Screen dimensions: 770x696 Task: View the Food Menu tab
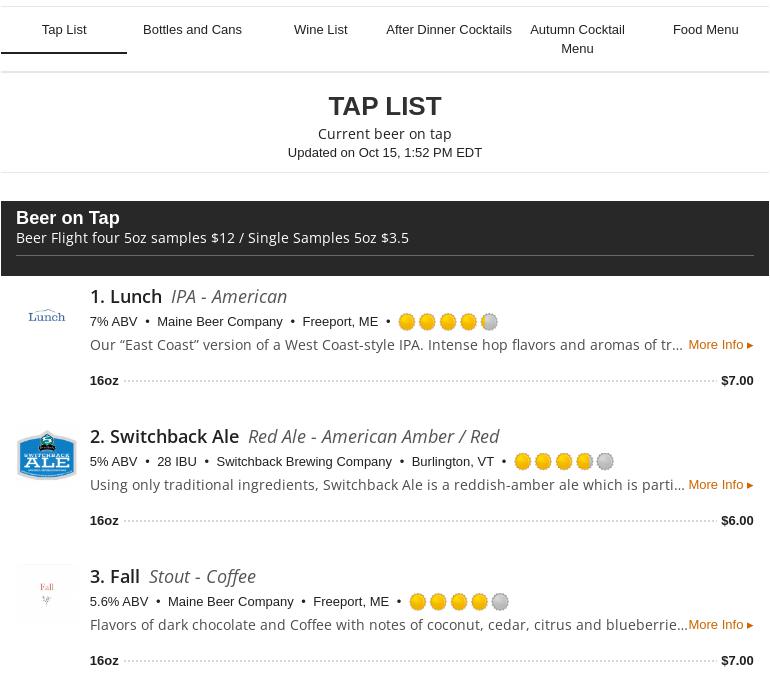pos(705,30)
